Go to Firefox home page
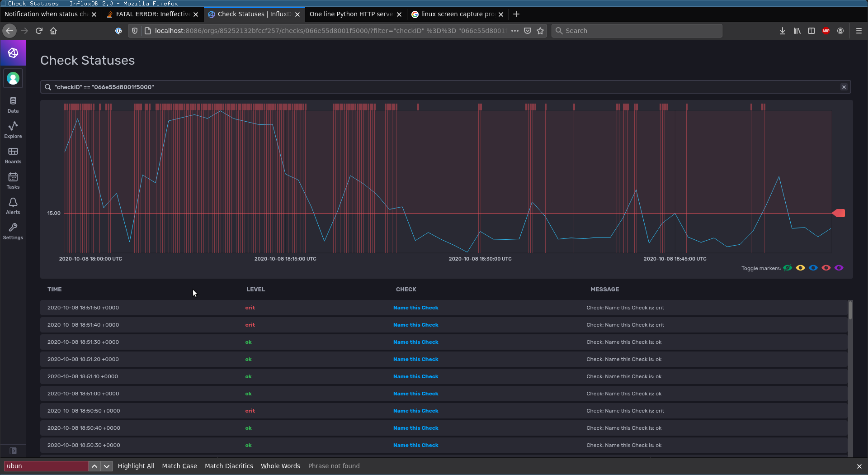This screenshot has width=868, height=475. [53, 31]
